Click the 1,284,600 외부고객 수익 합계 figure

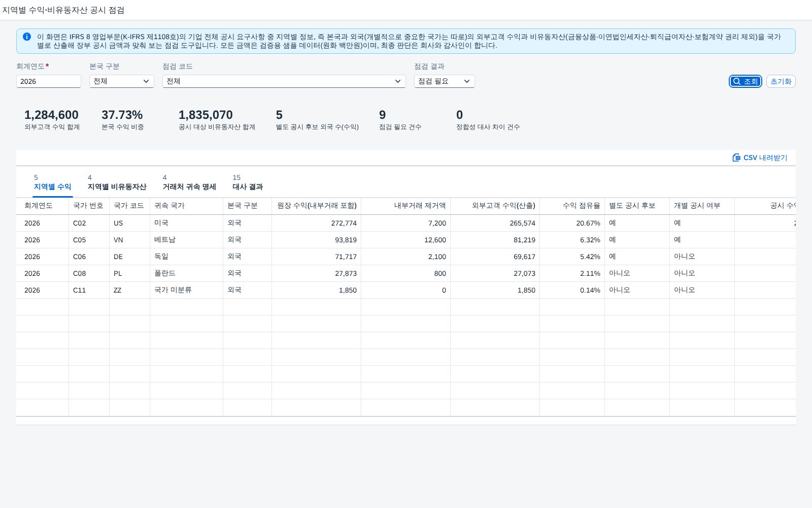51,115
